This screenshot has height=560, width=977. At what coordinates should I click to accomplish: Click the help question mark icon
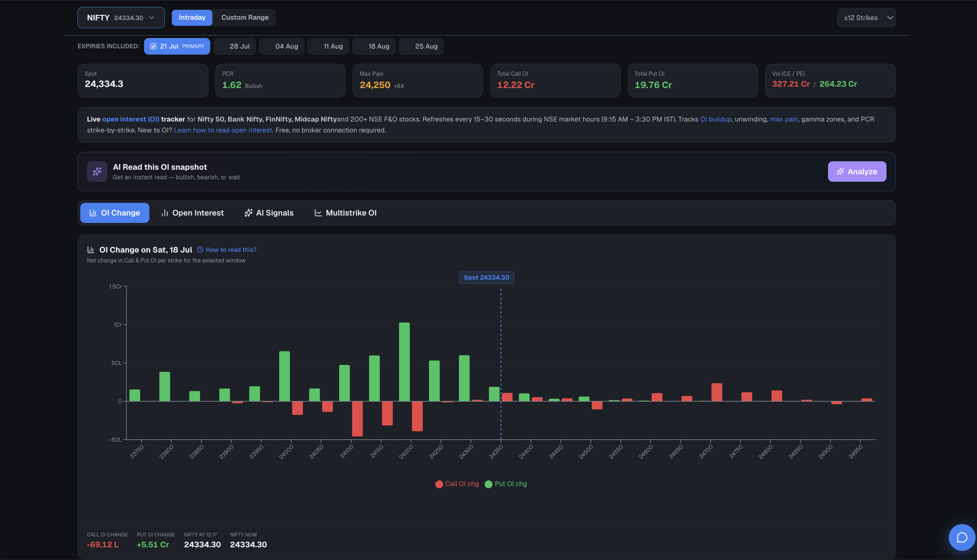pyautogui.click(x=200, y=250)
